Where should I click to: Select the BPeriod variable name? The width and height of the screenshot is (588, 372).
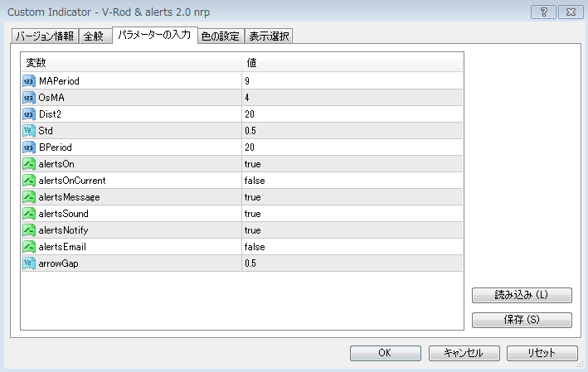pyautogui.click(x=55, y=147)
